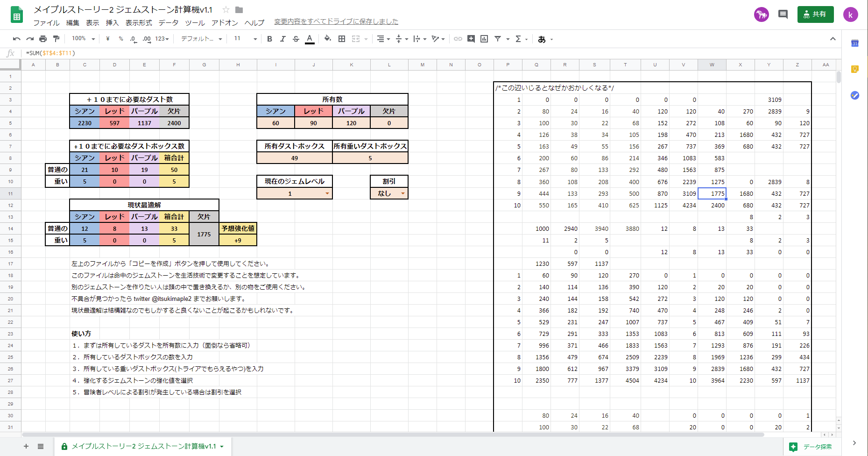Open the 123 number format dropdown
Viewport: 868px width, 456px height.
click(162, 39)
